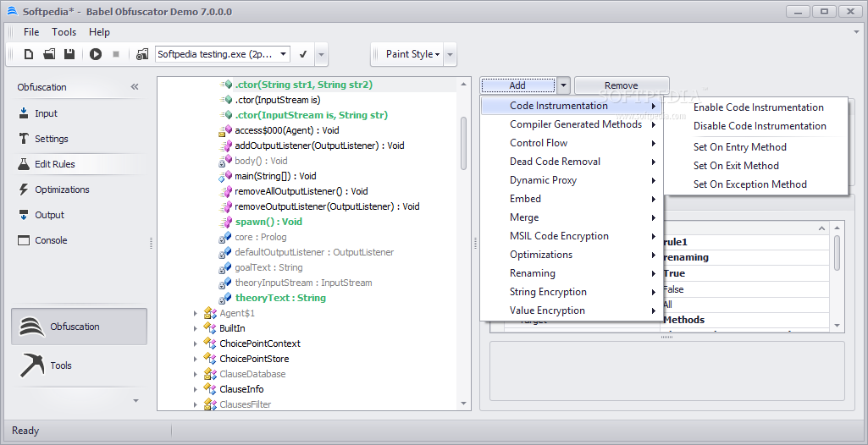868x445 pixels.
Task: Click the tree view scroll-down arrow
Action: [464, 404]
